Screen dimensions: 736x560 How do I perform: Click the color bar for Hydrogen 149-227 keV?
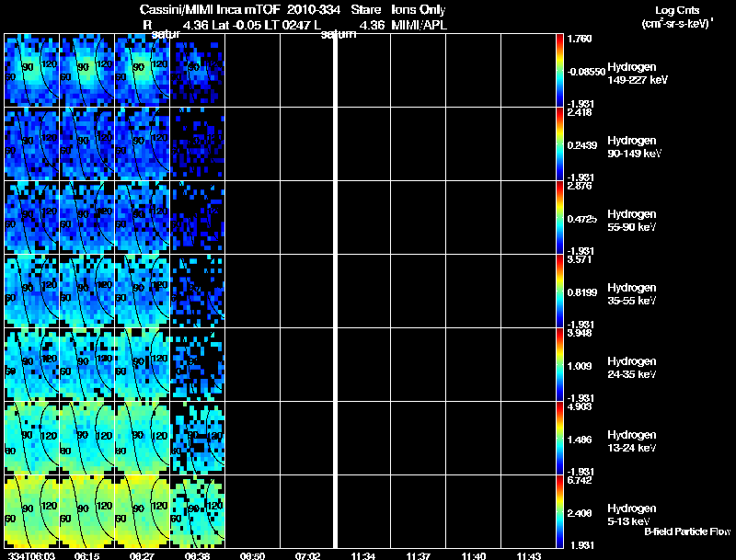pyautogui.click(x=560, y=71)
